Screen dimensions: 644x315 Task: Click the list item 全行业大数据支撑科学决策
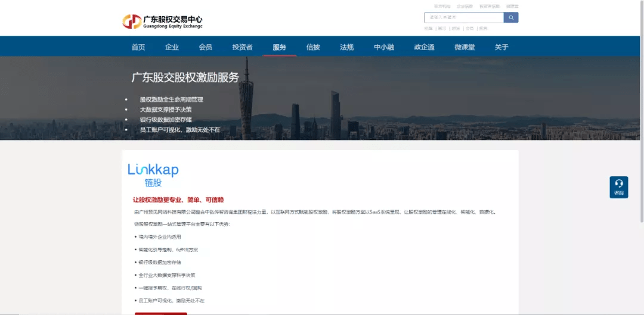pyautogui.click(x=166, y=275)
